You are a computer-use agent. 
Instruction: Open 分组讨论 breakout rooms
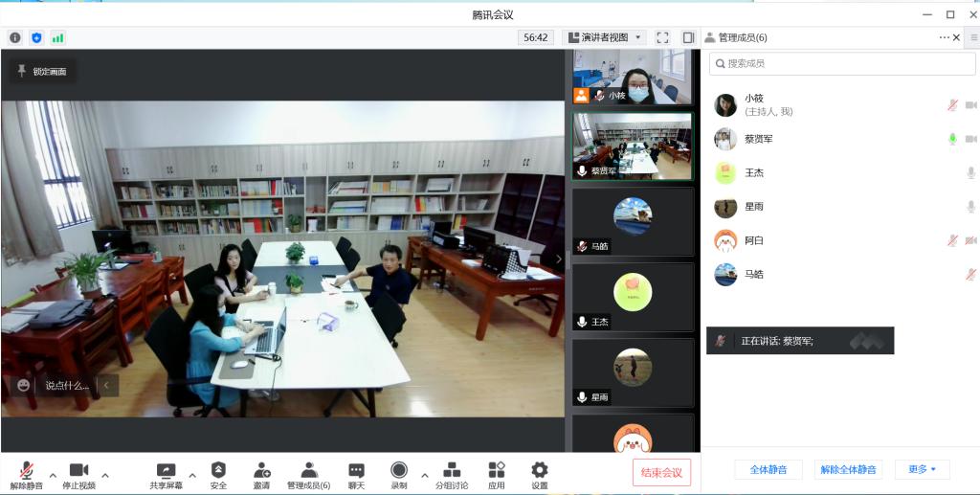pyautogui.click(x=452, y=472)
